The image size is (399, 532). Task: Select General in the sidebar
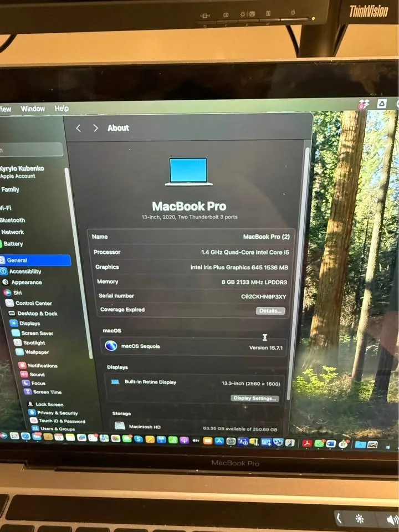[x=35, y=260]
